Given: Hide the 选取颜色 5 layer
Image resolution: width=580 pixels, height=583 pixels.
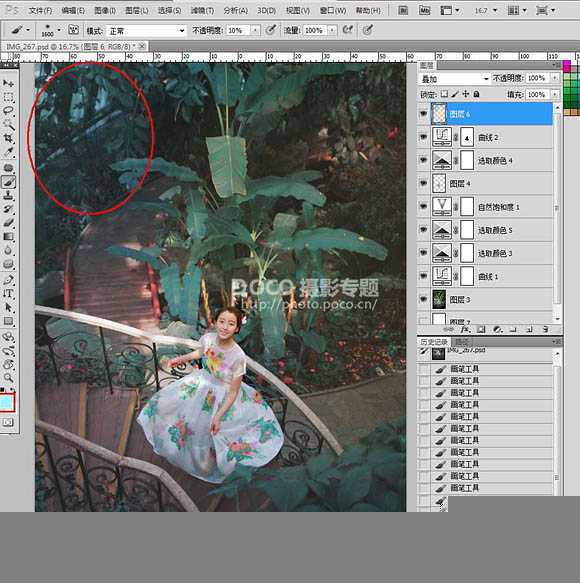Looking at the screenshot, I should point(423,230).
